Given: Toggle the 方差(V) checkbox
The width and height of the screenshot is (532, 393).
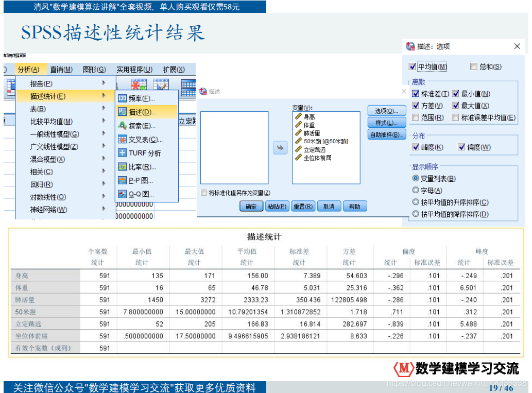Looking at the screenshot, I should coord(415,106).
